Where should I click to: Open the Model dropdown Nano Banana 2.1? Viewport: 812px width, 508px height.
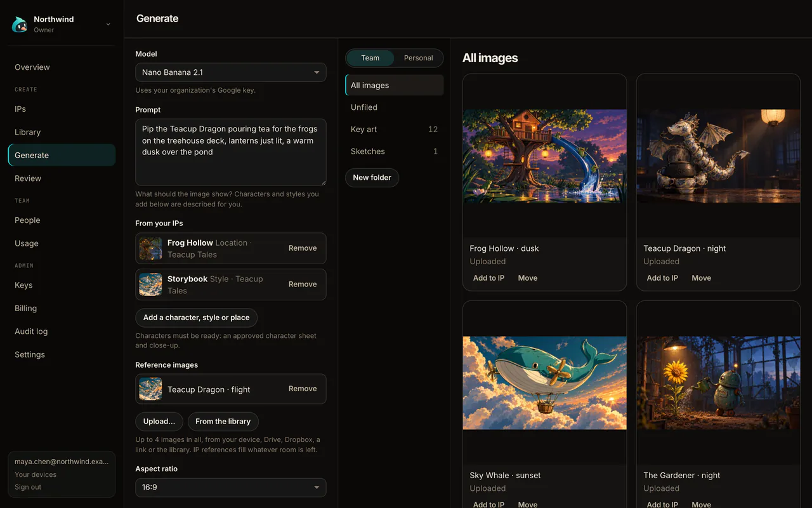point(231,72)
